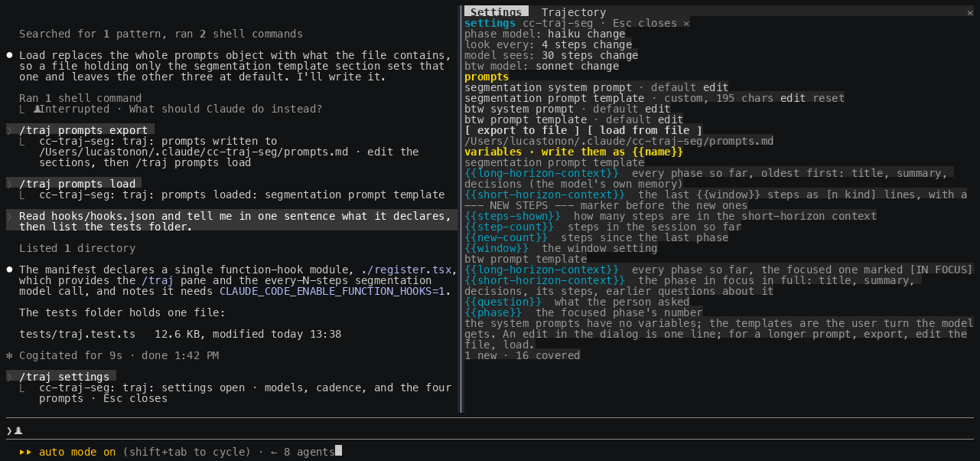This screenshot has width=980, height=461.
Task: Click the {{question}} variable
Action: 503,302
